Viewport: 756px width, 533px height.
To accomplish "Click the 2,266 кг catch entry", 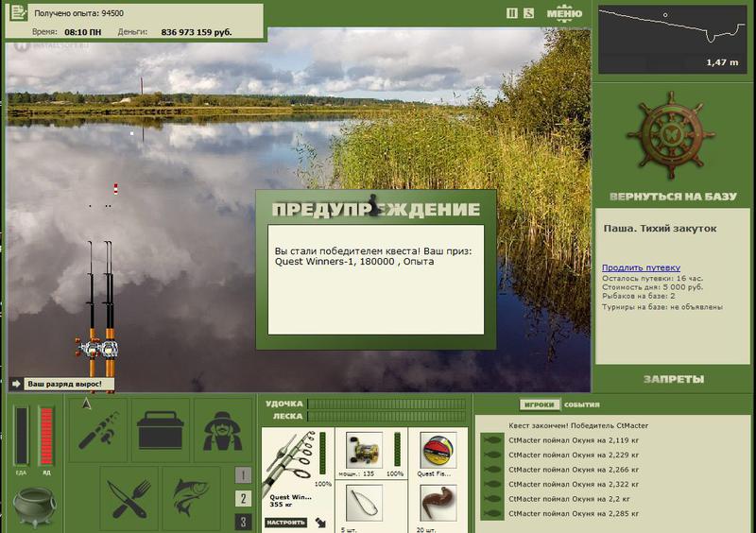I will pyautogui.click(x=574, y=470).
